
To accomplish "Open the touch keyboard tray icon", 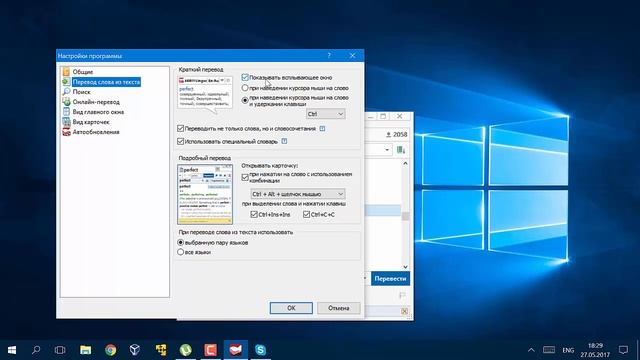I will tap(549, 350).
